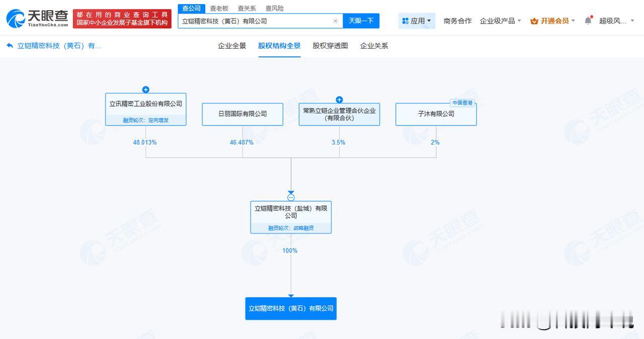Open the 商务合作 link
Image resolution: width=644 pixels, height=339 pixels.
(x=457, y=21)
